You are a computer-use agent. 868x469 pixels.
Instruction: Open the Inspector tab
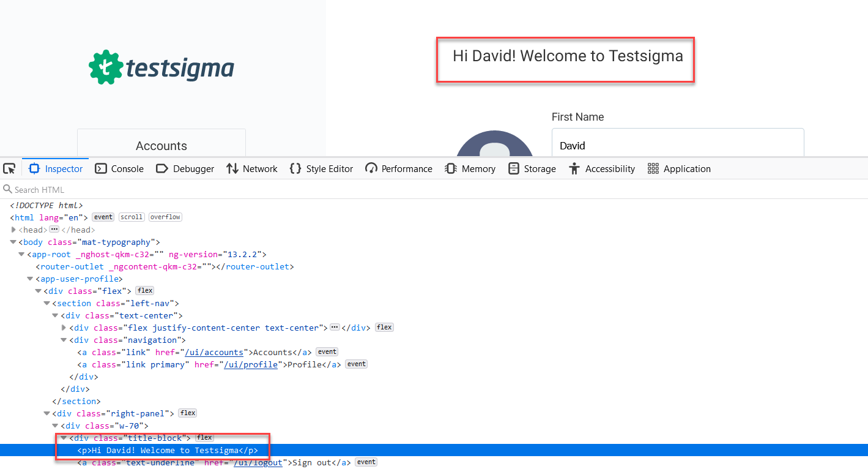click(x=56, y=168)
